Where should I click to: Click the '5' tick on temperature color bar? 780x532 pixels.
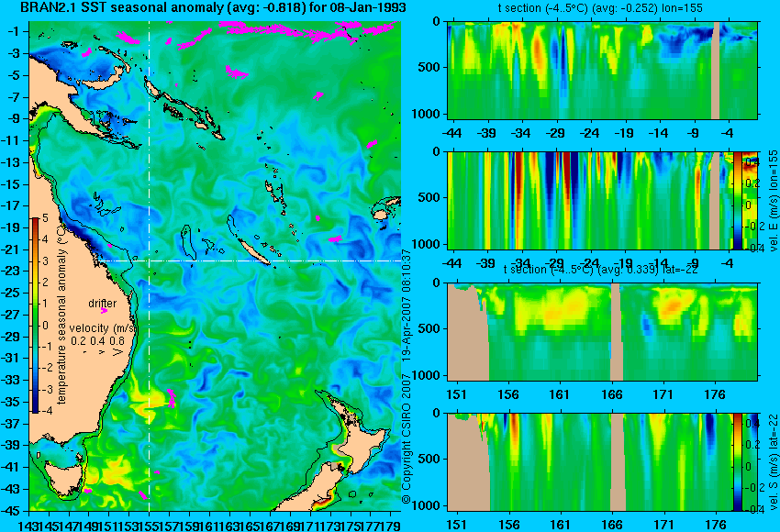(x=45, y=217)
